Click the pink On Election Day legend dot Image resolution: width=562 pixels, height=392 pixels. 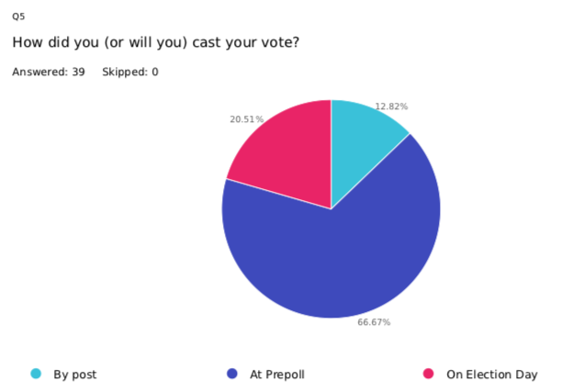tap(428, 374)
